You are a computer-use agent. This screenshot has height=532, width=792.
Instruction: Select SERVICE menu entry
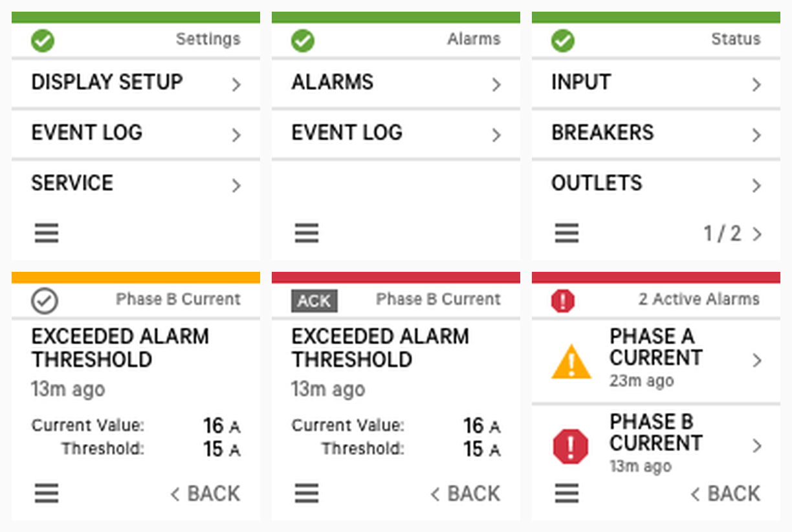pyautogui.click(x=136, y=183)
